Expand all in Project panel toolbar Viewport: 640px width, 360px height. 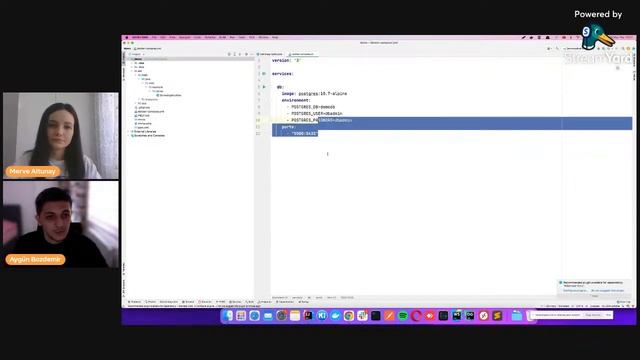click(x=234, y=54)
